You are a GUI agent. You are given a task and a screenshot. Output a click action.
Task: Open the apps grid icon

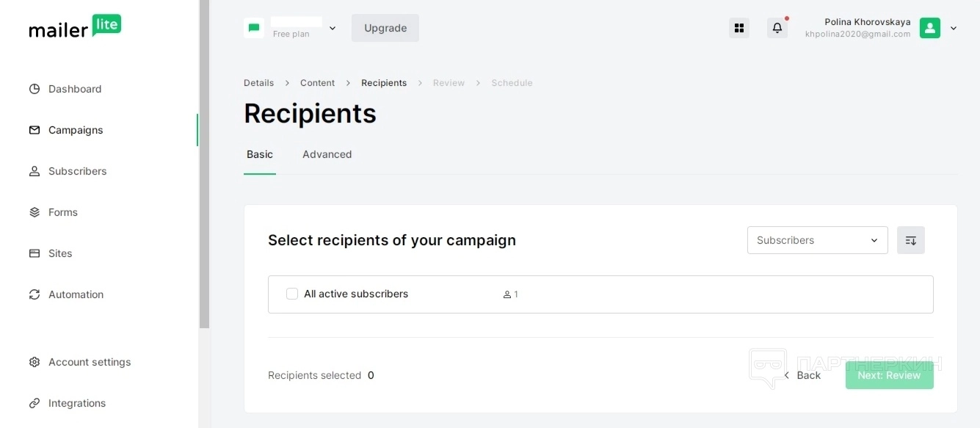point(739,28)
